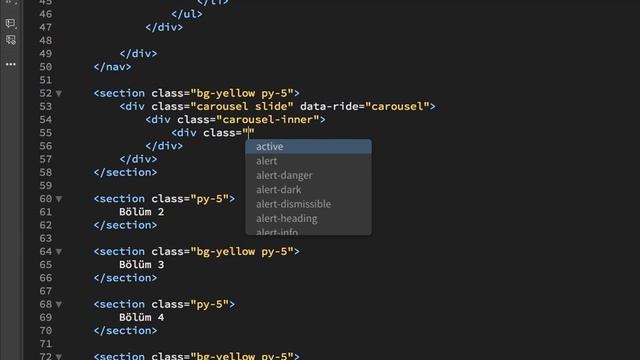
Task: Click the text 'Bölüm 3' on line 65
Action: pos(141,264)
